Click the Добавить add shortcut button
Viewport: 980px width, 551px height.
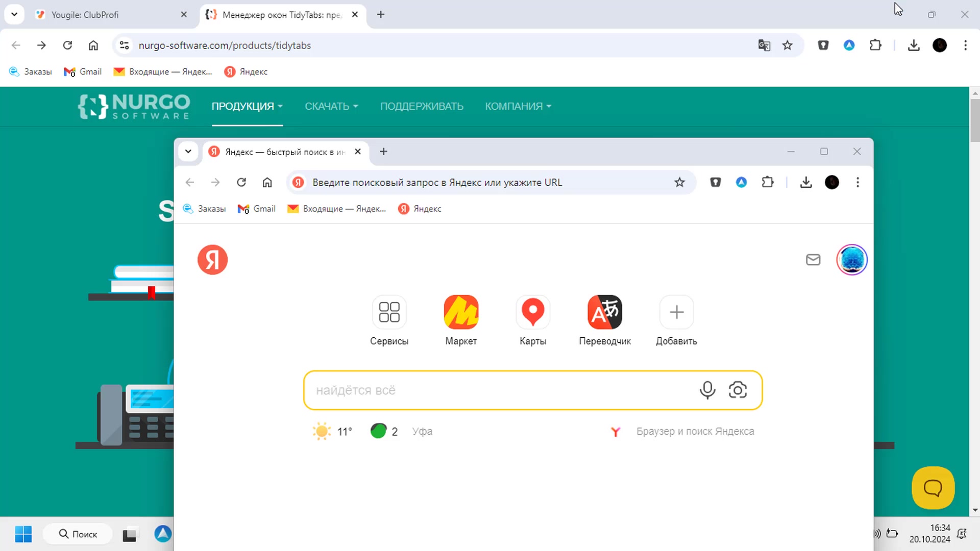tap(676, 312)
